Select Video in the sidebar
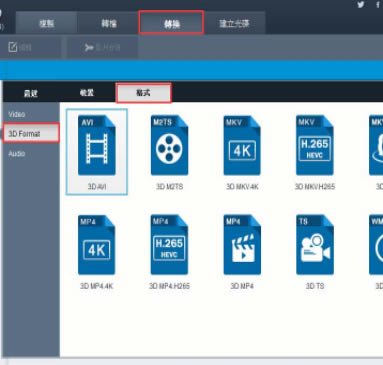The width and height of the screenshot is (383, 365). [17, 114]
